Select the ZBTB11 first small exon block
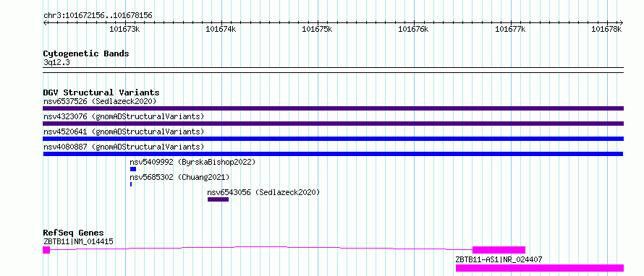Screen dimensions: 644x276 (x=46, y=250)
